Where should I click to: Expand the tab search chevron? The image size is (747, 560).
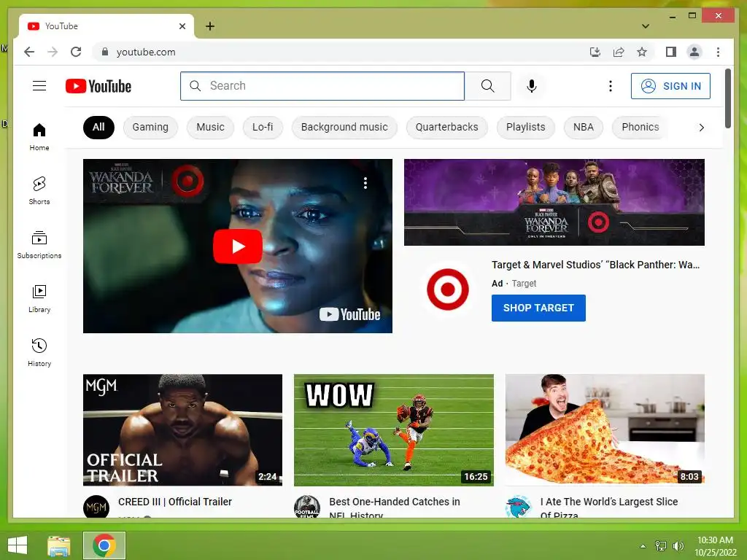point(645,26)
